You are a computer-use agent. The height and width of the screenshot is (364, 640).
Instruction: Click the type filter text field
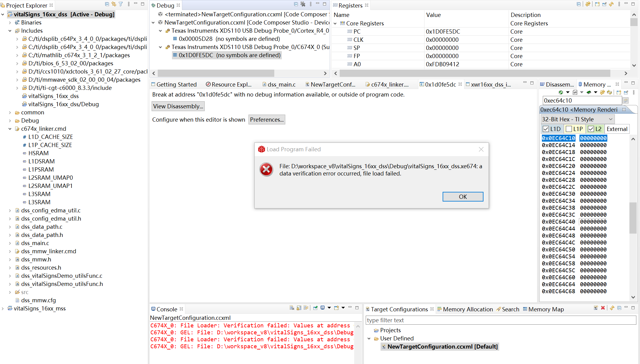(501, 320)
